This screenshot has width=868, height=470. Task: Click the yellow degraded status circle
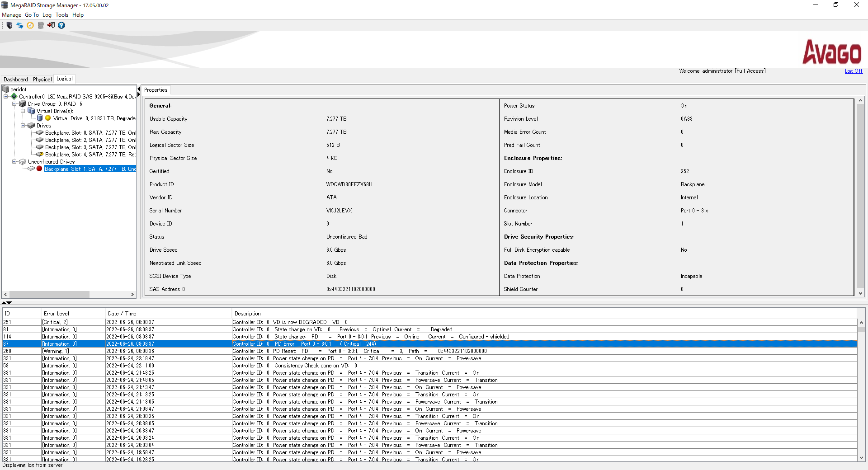[48, 118]
